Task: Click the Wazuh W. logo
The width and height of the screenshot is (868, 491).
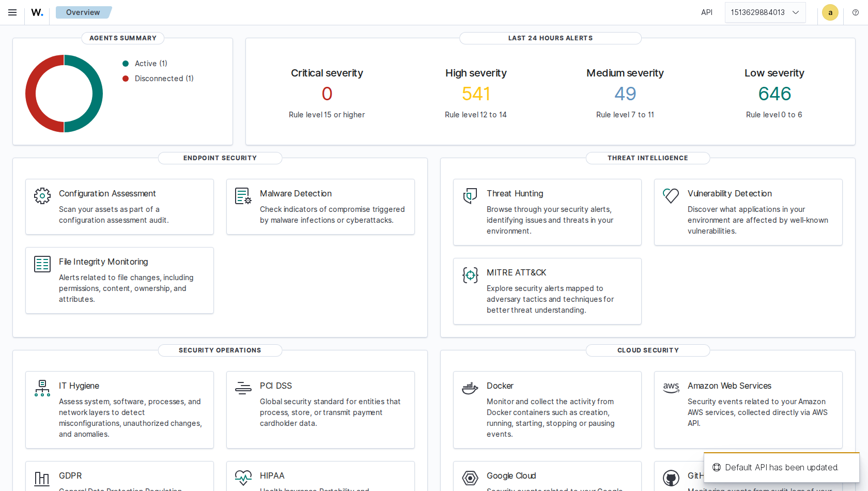Action: 37,12
